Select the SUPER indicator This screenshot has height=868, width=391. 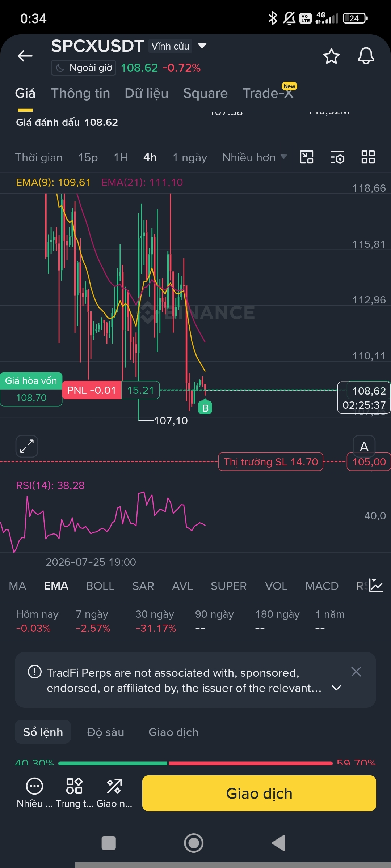[229, 586]
